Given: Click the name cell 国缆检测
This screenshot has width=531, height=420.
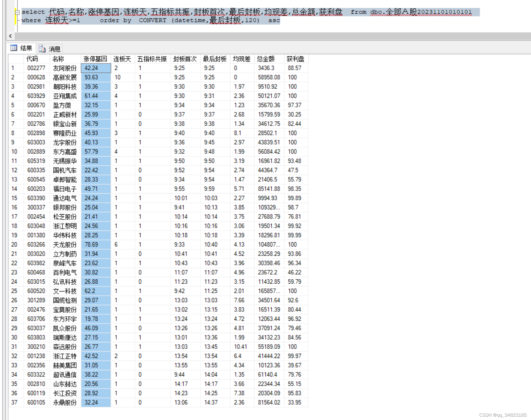Looking at the screenshot, I should pyautogui.click(x=65, y=300).
